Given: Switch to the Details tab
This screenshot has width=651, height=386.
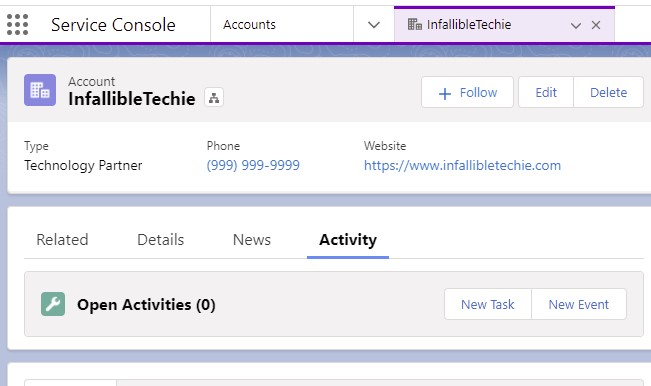Looking at the screenshot, I should pyautogui.click(x=160, y=239).
